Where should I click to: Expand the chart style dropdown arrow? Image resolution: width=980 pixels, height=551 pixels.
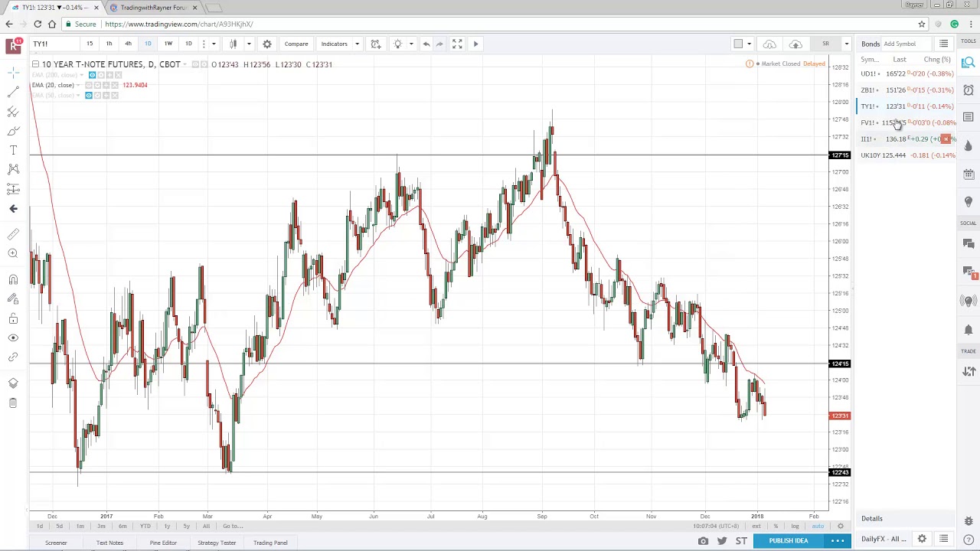pyautogui.click(x=249, y=44)
